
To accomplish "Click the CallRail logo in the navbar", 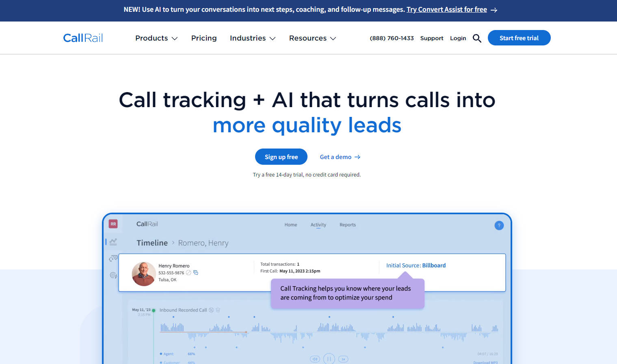I will (x=83, y=38).
